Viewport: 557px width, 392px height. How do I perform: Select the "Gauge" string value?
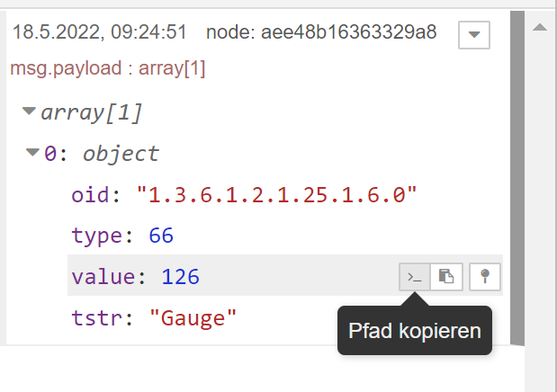tap(192, 317)
